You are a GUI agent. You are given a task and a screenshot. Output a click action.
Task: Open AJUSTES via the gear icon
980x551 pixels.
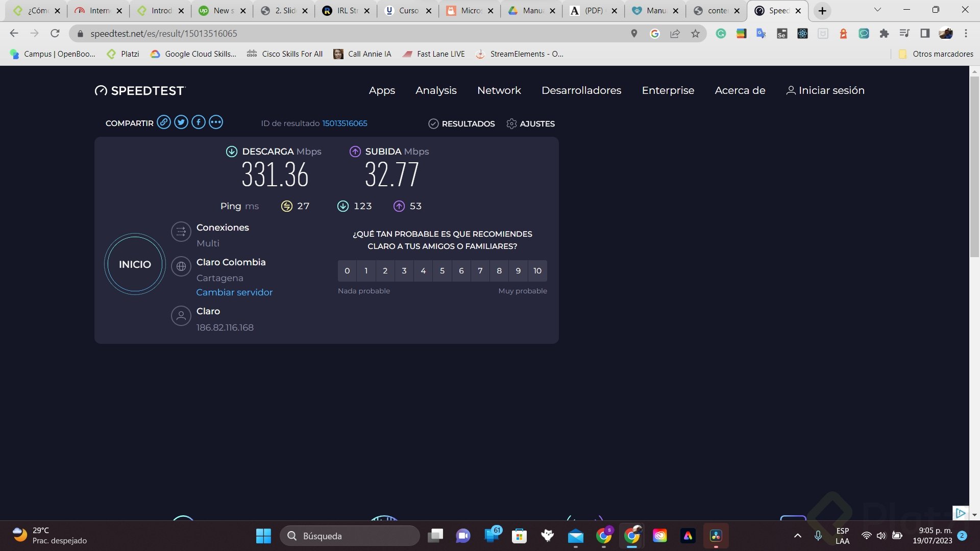click(512, 123)
